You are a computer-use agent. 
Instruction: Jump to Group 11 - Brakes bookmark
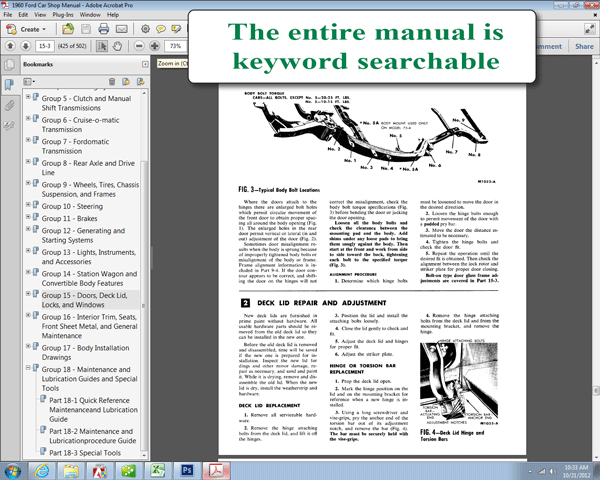(x=69, y=219)
